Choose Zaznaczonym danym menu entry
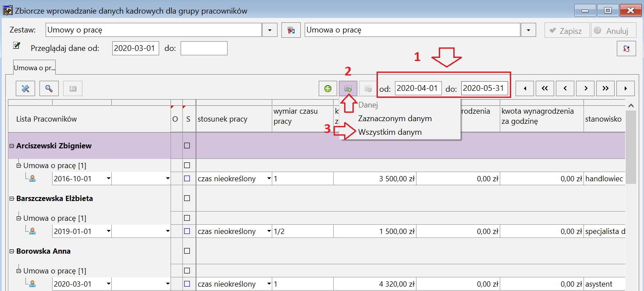 (x=395, y=119)
